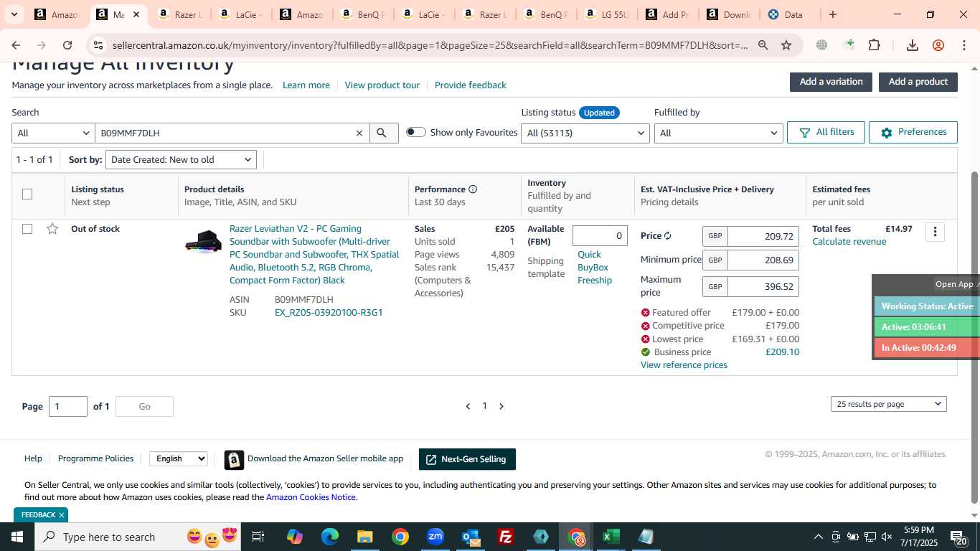Expand the browser tab search chevron
This screenshot has width=980, height=551.
(x=14, y=14)
